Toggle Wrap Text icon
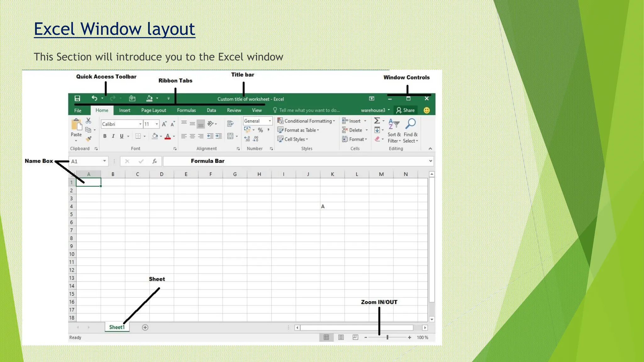The height and width of the screenshot is (362, 644). [x=230, y=124]
